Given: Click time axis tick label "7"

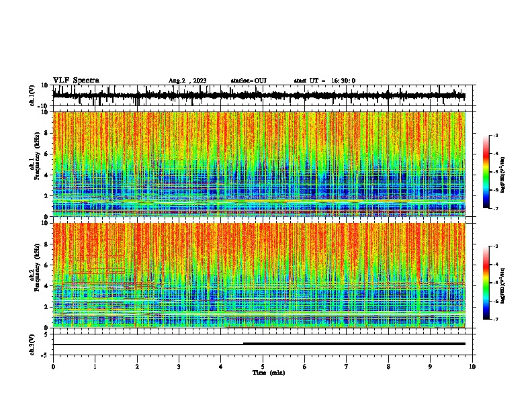Looking at the screenshot, I should 347,367.
